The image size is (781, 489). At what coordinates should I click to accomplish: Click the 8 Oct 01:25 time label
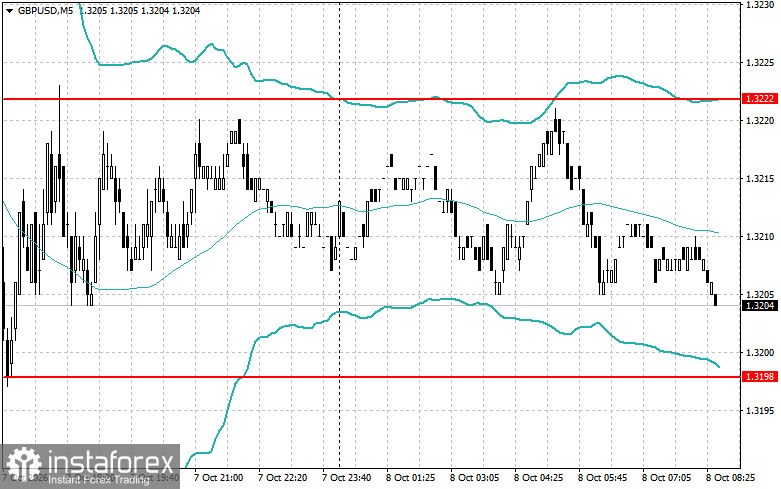pos(410,478)
